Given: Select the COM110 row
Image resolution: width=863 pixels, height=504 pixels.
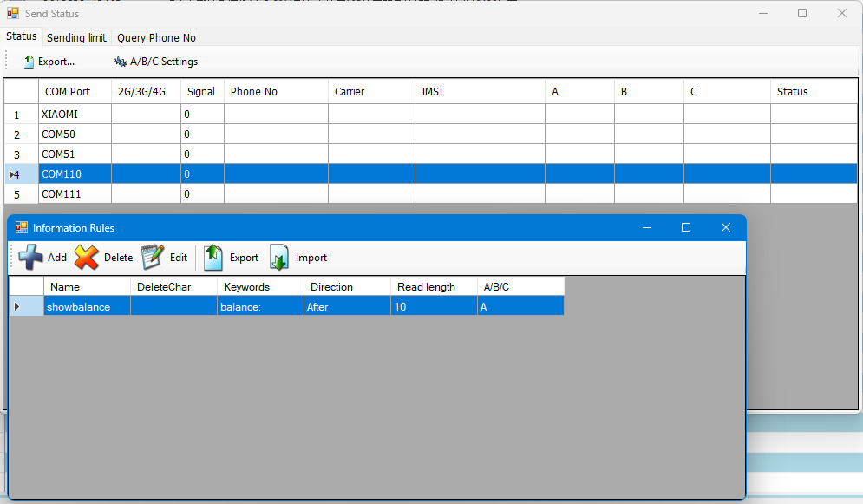Looking at the screenshot, I should (75, 173).
